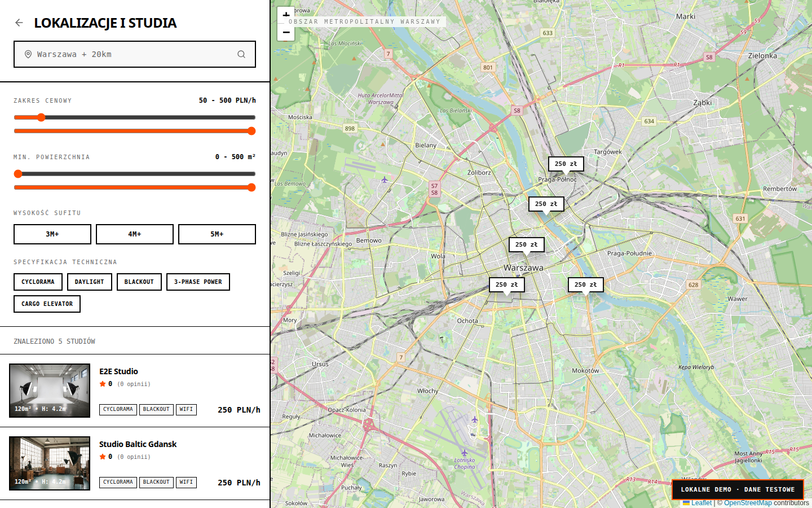812x508 pixels.
Task: Click E2E Studio's 250 PLN/h price
Action: pyautogui.click(x=239, y=410)
